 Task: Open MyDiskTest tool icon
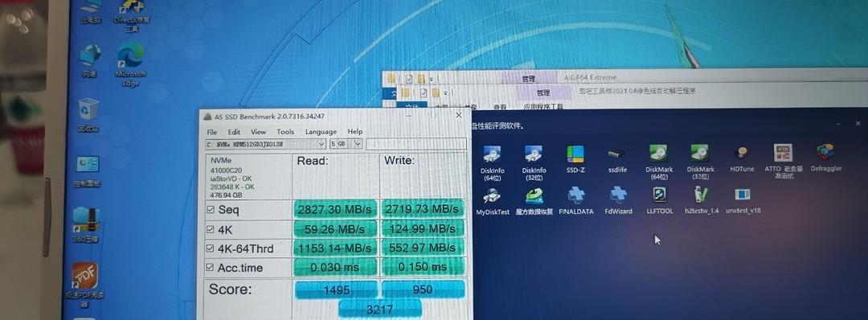(493, 202)
